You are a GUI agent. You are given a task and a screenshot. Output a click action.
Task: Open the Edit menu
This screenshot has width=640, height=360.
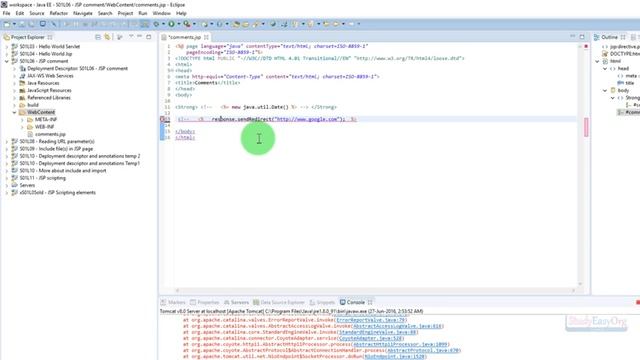coord(20,13)
